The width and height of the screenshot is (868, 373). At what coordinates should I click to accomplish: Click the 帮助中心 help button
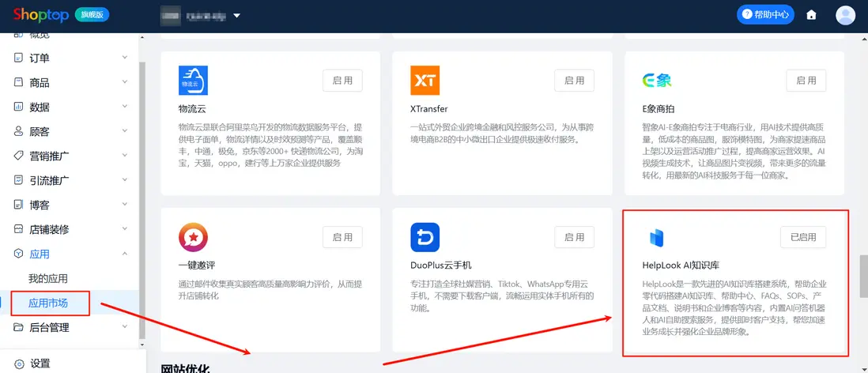765,14
